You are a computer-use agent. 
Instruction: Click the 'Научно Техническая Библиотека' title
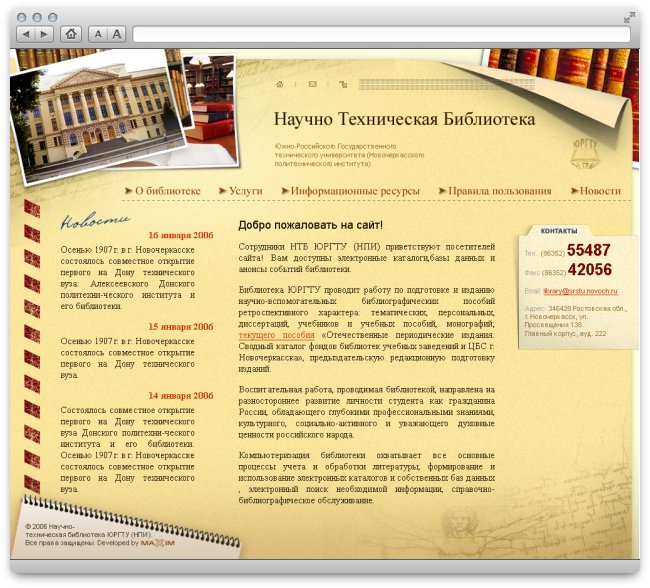click(x=404, y=119)
